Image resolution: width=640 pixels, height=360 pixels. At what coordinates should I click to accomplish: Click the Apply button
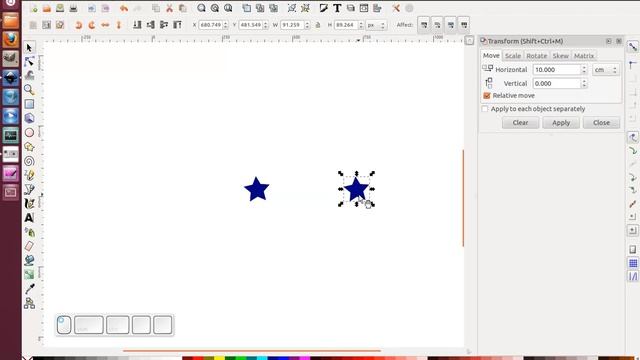click(x=561, y=122)
